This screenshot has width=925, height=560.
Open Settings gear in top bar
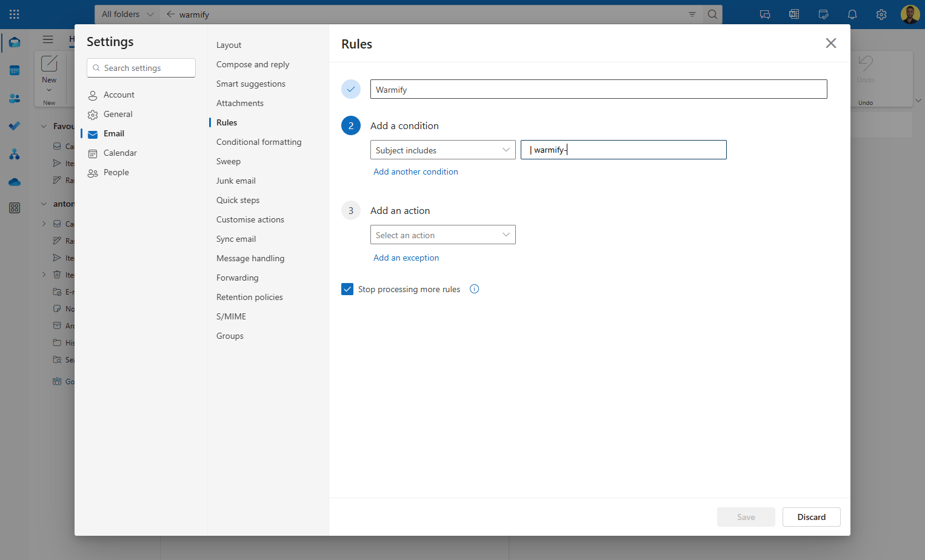[881, 15]
